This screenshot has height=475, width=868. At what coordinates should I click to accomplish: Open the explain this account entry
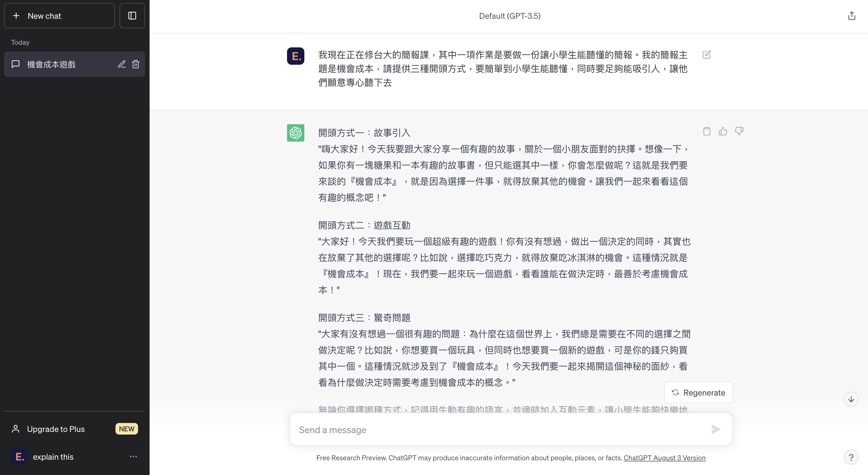coord(53,457)
